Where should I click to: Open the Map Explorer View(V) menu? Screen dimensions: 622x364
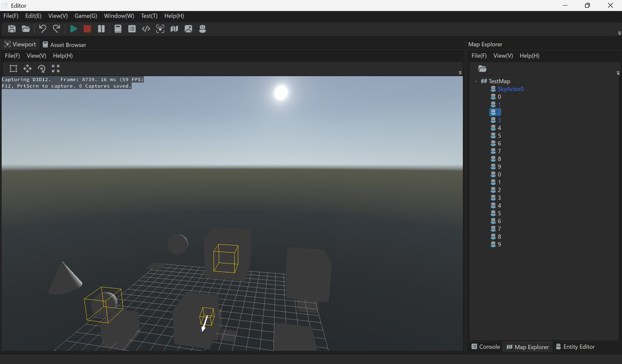503,55
